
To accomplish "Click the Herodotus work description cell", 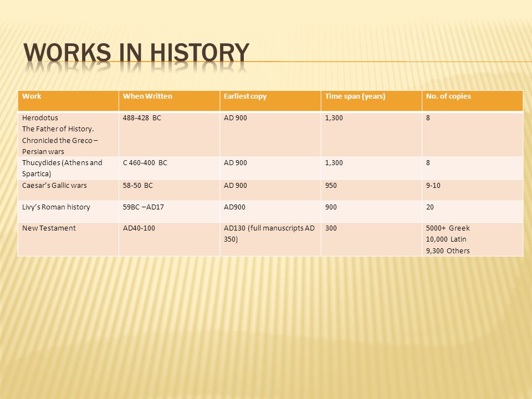I will [x=68, y=134].
